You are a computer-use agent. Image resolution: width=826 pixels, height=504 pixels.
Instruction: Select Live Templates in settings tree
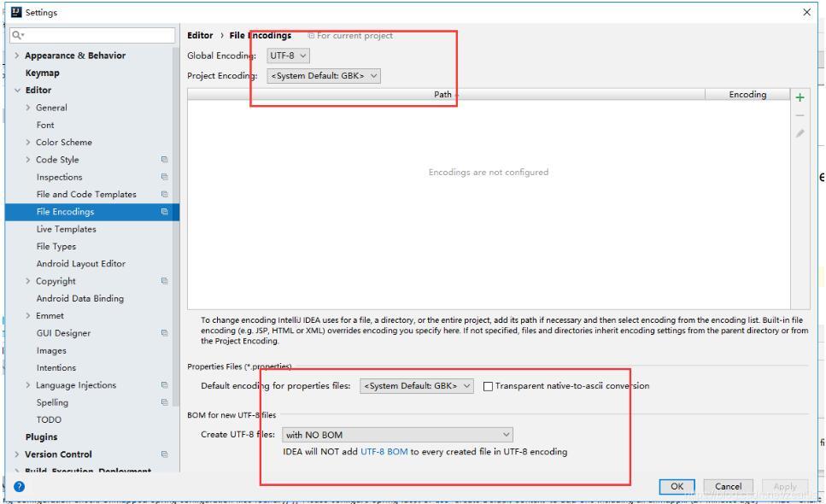(66, 229)
